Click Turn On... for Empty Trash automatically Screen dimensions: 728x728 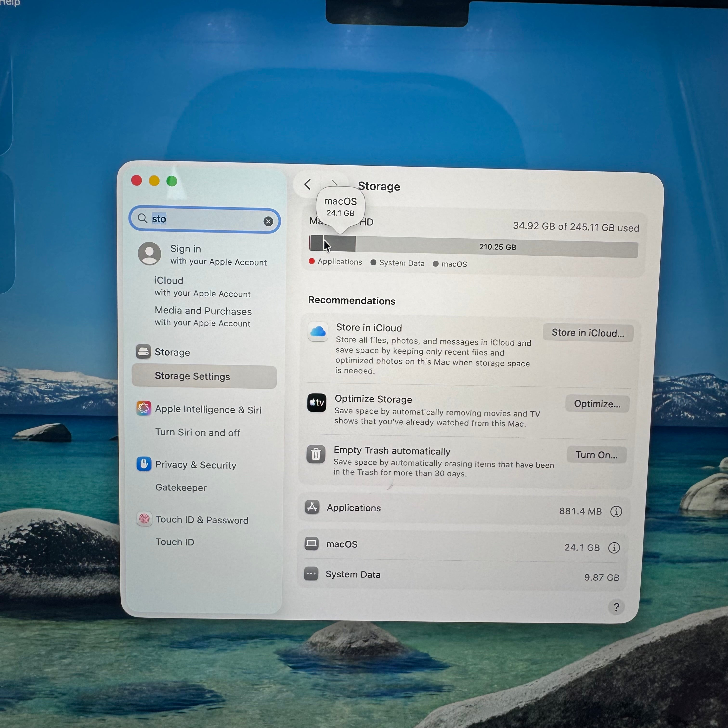point(597,455)
